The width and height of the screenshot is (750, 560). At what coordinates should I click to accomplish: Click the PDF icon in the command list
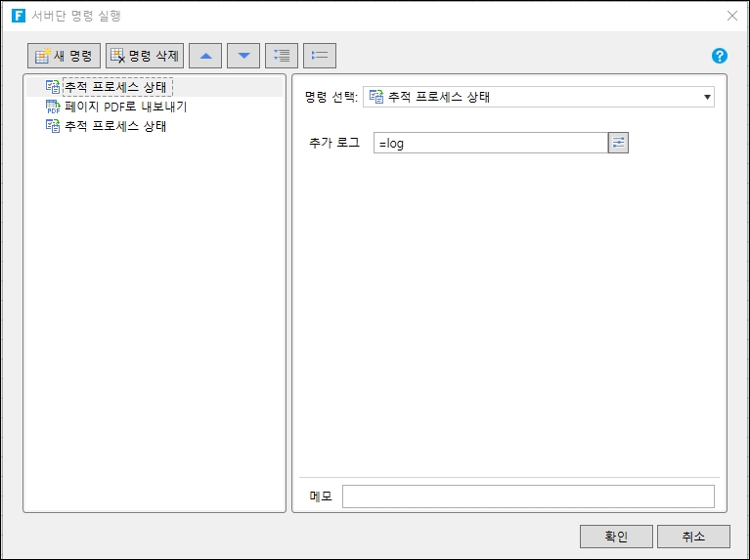point(53,107)
